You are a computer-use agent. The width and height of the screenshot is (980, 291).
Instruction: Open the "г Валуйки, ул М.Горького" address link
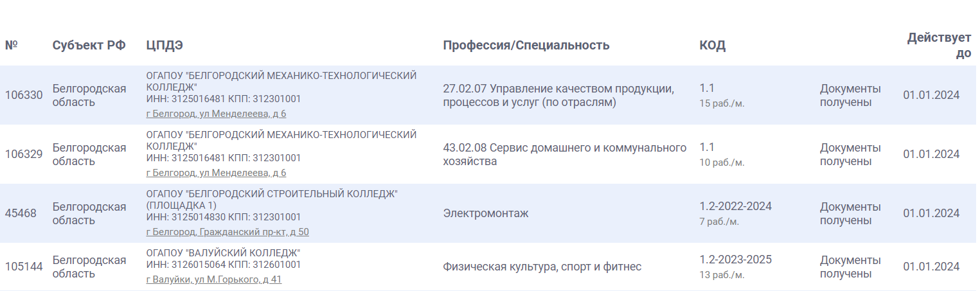click(x=214, y=279)
